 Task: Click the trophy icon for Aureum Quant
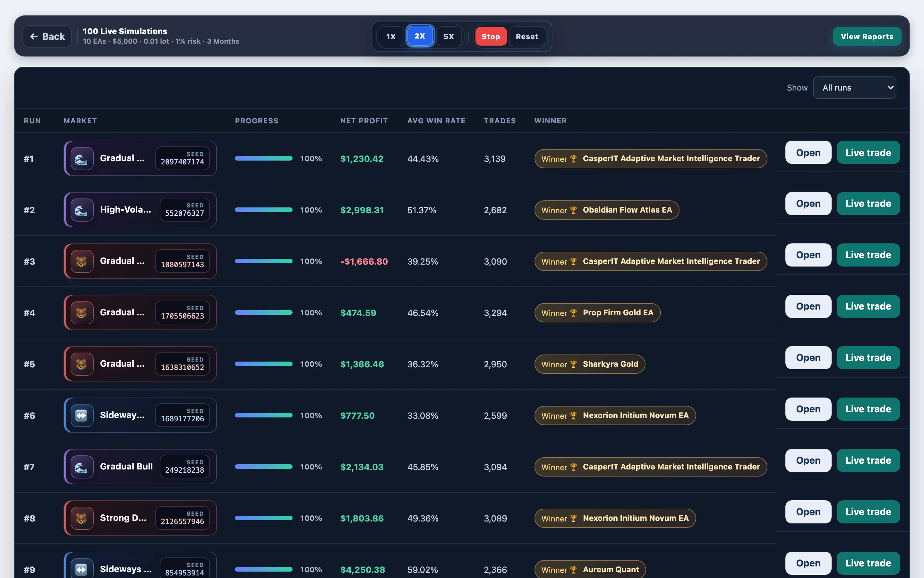coord(573,570)
